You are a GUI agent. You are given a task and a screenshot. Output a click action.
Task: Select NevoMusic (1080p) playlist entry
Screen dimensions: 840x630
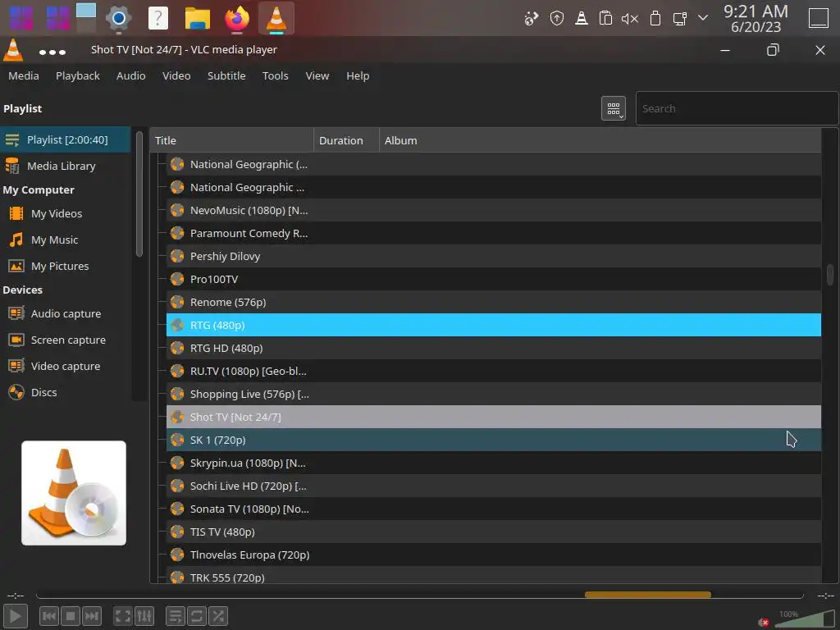(x=493, y=211)
